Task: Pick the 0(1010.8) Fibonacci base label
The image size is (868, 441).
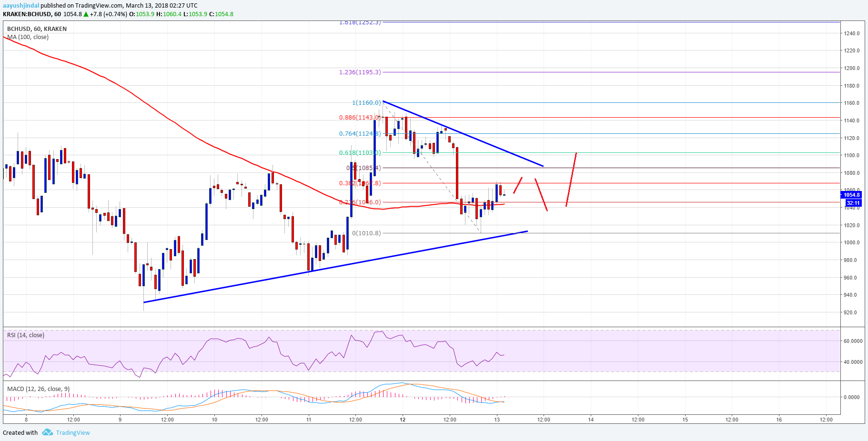Action: coord(366,233)
